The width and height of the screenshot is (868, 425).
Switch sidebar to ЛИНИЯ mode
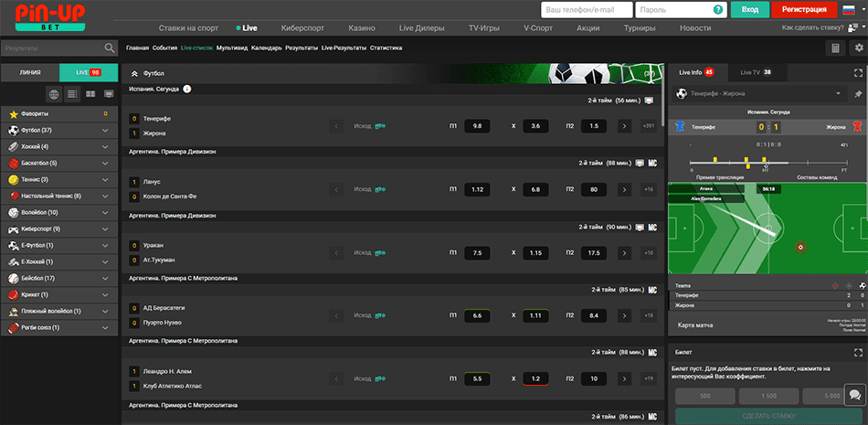(x=30, y=71)
